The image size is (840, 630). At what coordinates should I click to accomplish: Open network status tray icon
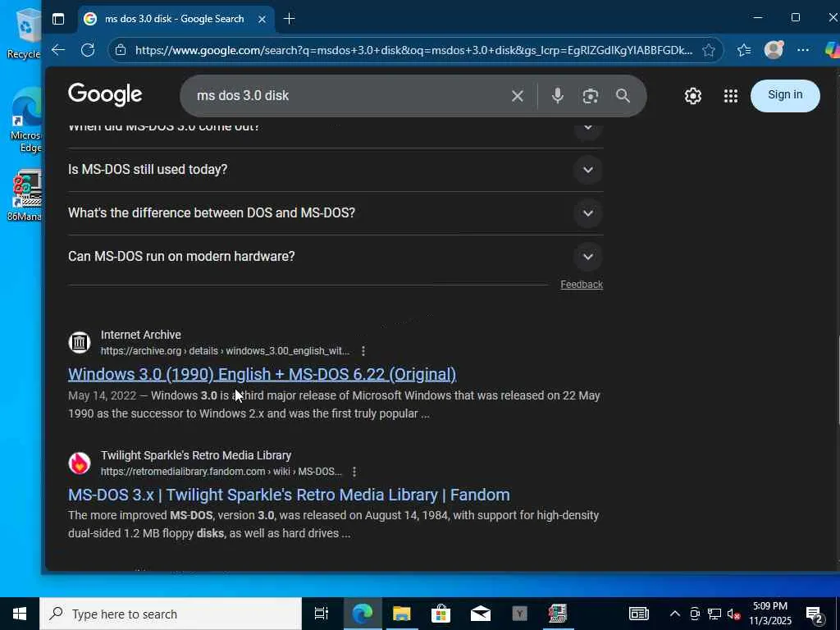click(714, 614)
